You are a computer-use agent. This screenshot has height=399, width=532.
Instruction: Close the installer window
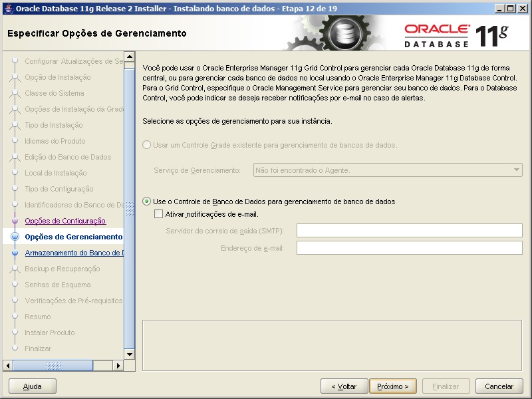pos(523,9)
